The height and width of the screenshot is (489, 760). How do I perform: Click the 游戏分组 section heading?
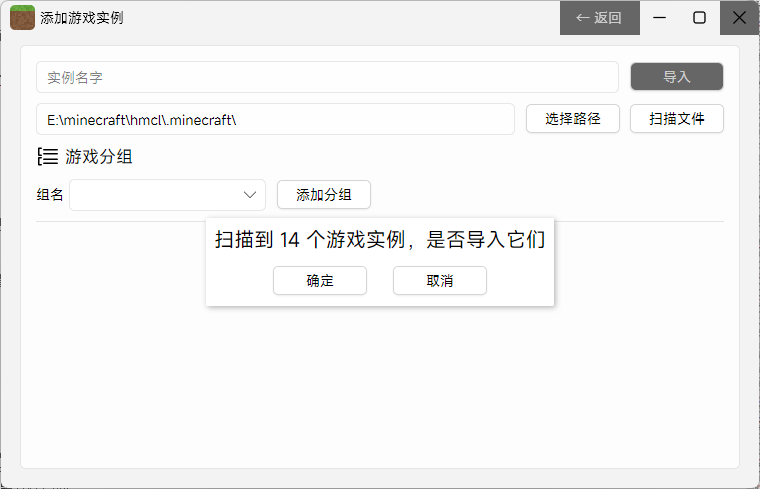point(99,157)
